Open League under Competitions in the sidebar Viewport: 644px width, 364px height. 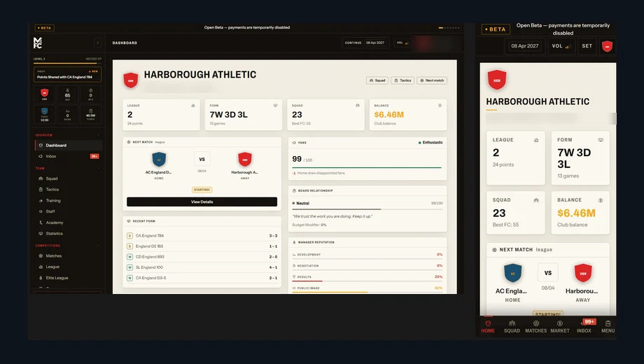[x=69, y=267]
